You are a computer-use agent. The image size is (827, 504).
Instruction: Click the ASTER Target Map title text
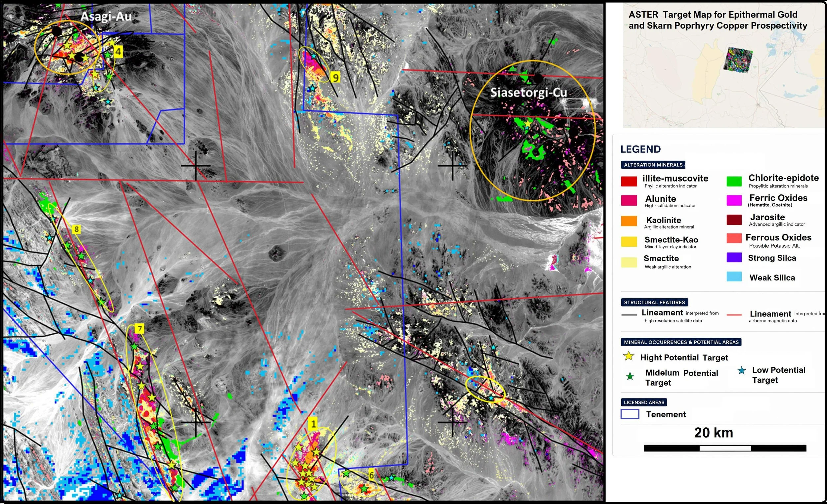pos(718,20)
